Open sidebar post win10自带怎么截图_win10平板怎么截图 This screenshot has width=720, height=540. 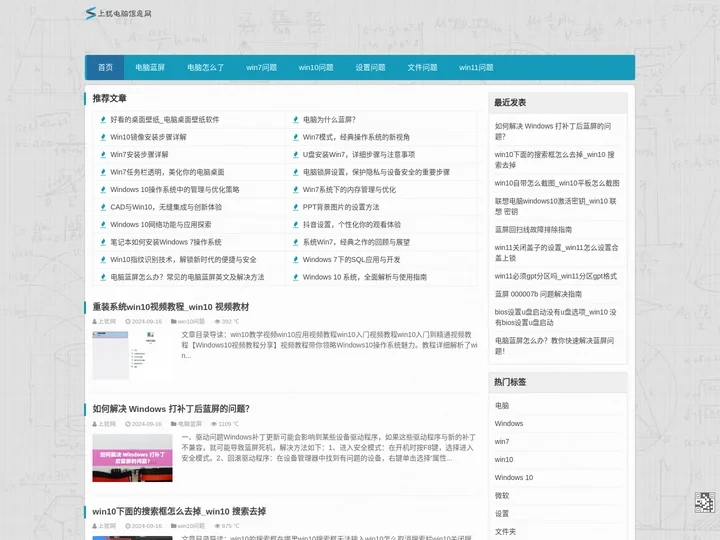coord(557,183)
